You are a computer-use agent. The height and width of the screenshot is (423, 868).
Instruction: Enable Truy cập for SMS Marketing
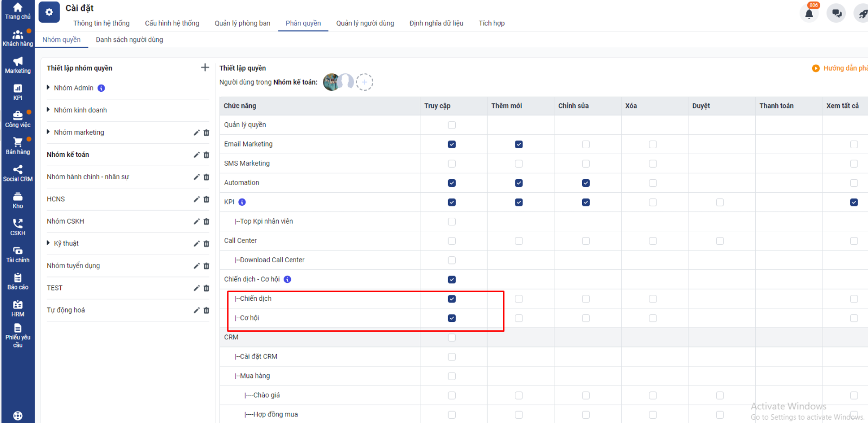[451, 163]
